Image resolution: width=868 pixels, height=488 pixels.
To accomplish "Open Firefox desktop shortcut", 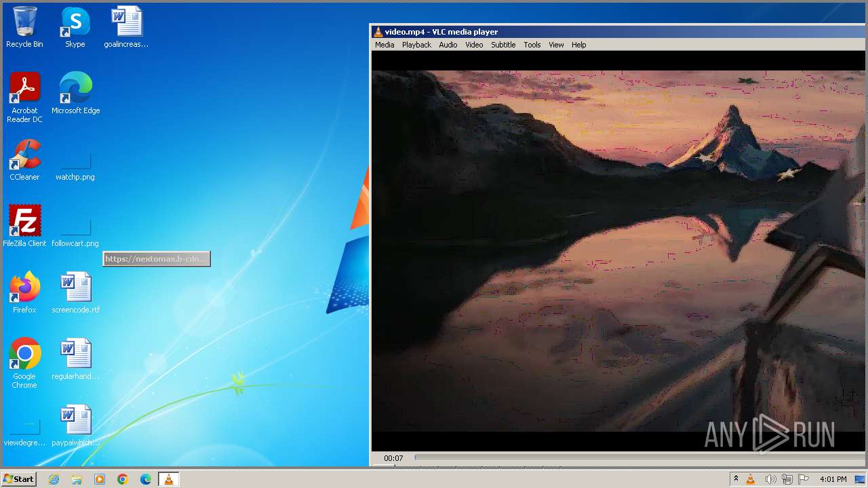I will (24, 293).
